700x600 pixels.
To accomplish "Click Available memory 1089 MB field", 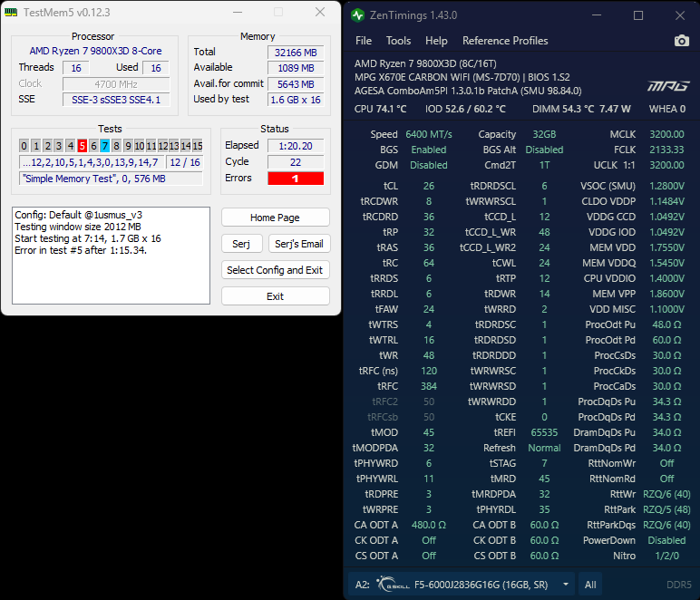I will pos(296,68).
